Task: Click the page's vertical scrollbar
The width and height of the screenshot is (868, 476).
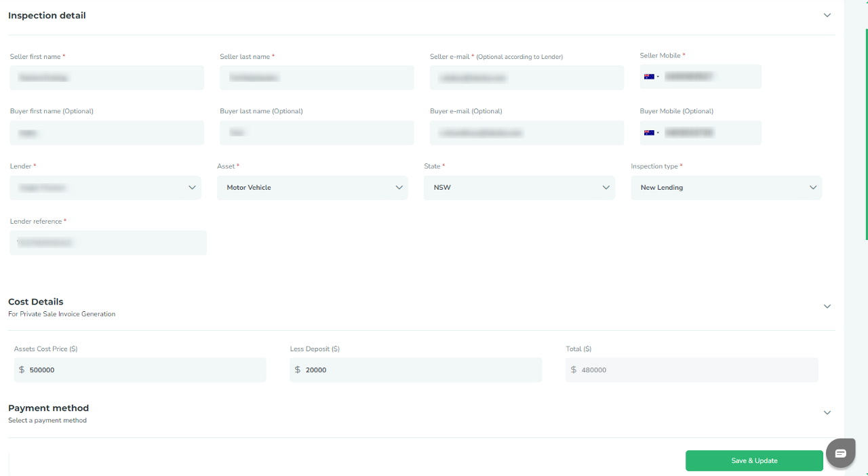Action: click(866, 136)
